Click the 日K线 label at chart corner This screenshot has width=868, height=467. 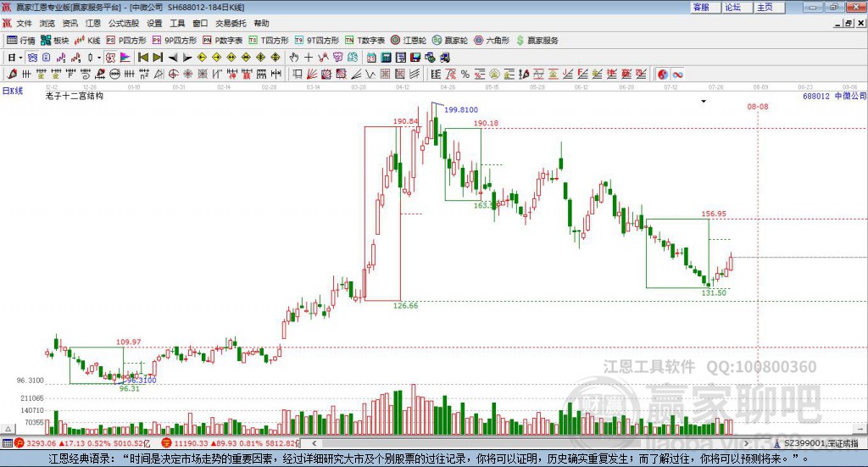tap(12, 91)
